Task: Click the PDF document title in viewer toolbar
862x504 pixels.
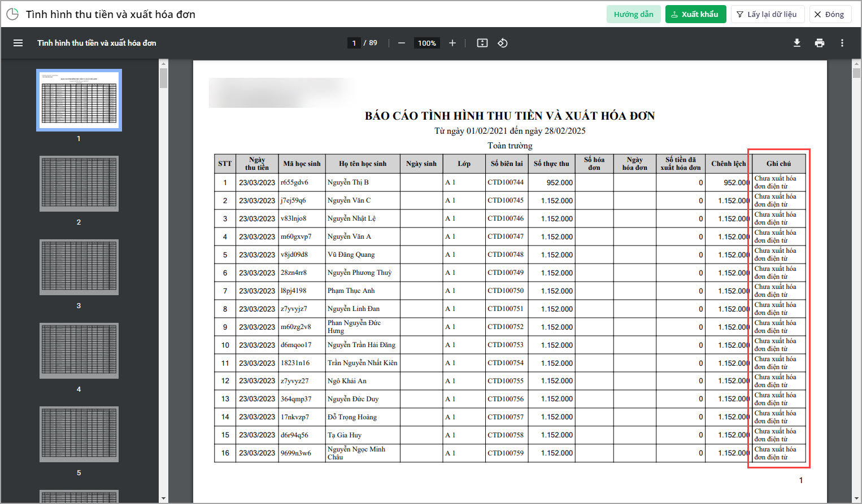Action: (x=97, y=43)
